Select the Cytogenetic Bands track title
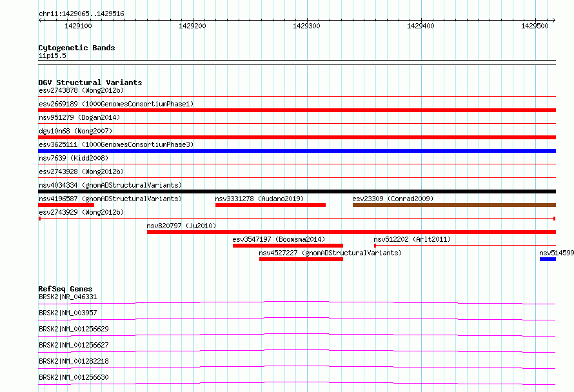 click(x=77, y=48)
